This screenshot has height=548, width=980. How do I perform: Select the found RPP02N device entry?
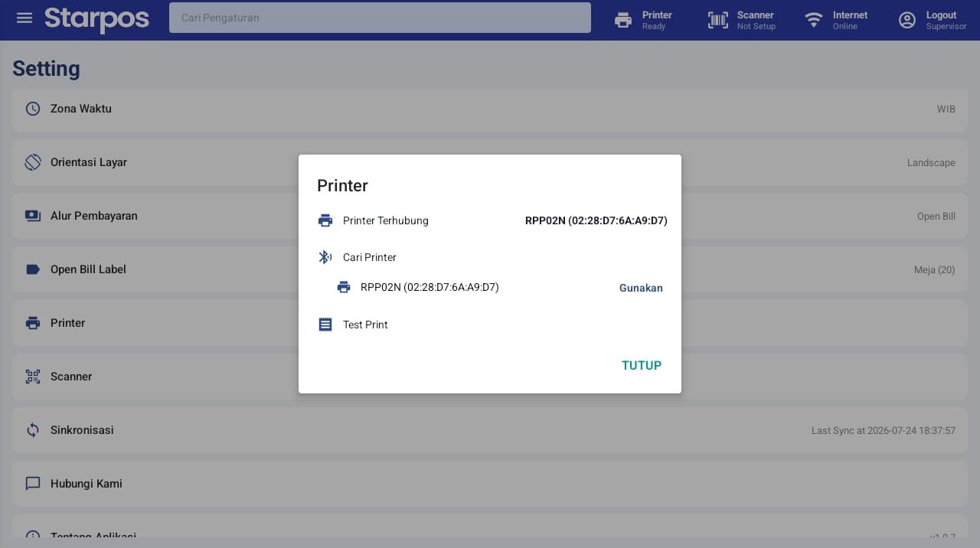click(430, 287)
